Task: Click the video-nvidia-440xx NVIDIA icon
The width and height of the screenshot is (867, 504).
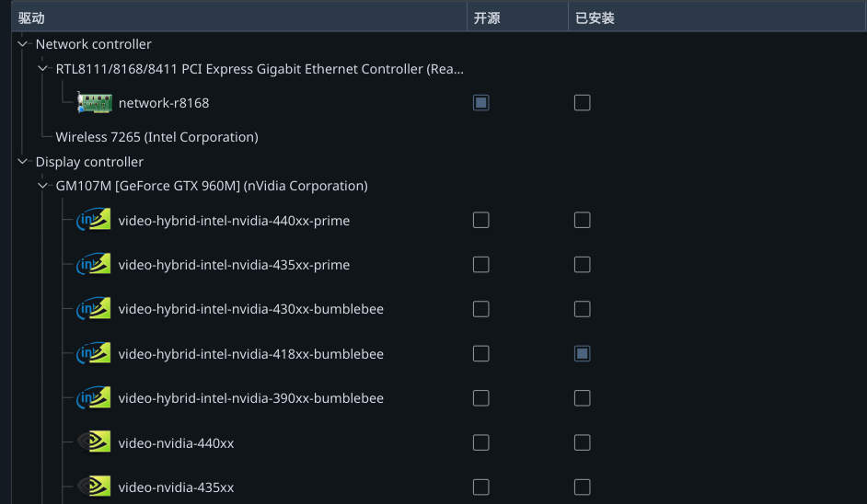Action: click(94, 442)
